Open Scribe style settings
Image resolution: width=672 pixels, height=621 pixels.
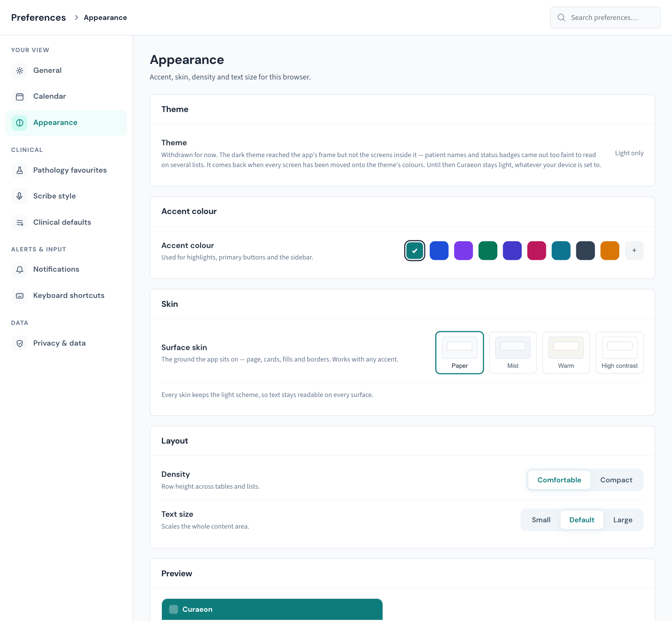66,196
